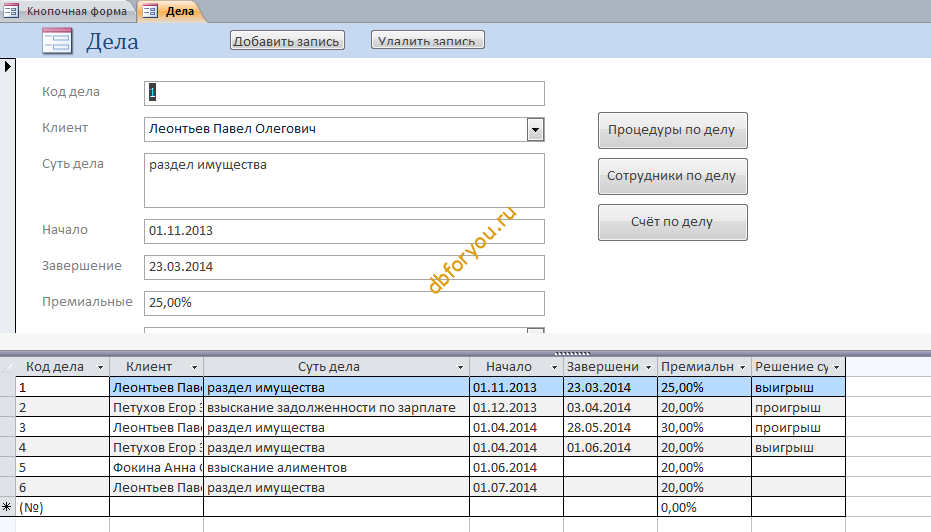Click the Удалить запись button
The width and height of the screenshot is (931, 532).
coord(428,40)
